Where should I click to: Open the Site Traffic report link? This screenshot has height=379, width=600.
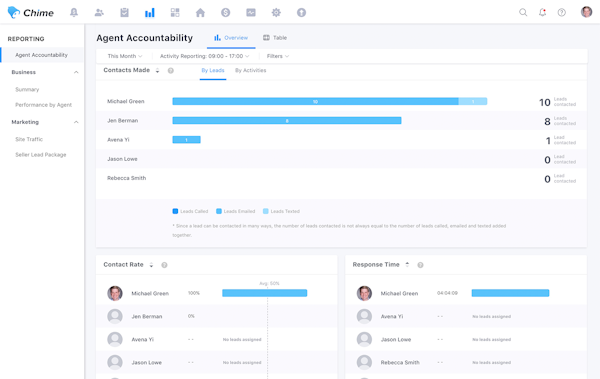point(29,139)
